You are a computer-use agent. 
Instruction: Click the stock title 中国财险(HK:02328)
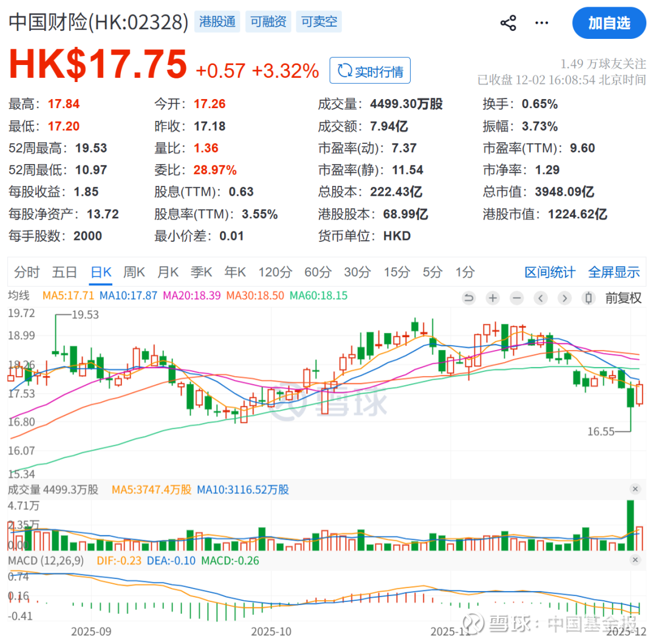click(x=99, y=22)
